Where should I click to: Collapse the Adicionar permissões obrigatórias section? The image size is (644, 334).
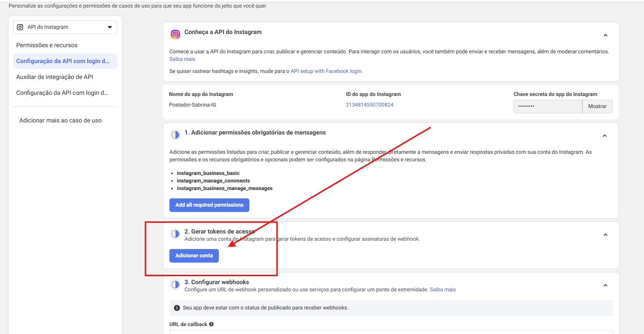(605, 136)
